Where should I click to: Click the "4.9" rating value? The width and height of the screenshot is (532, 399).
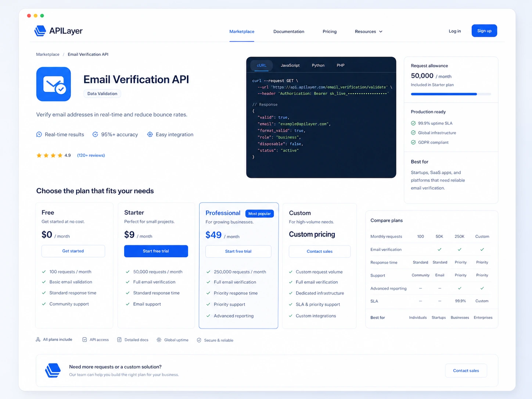point(68,155)
